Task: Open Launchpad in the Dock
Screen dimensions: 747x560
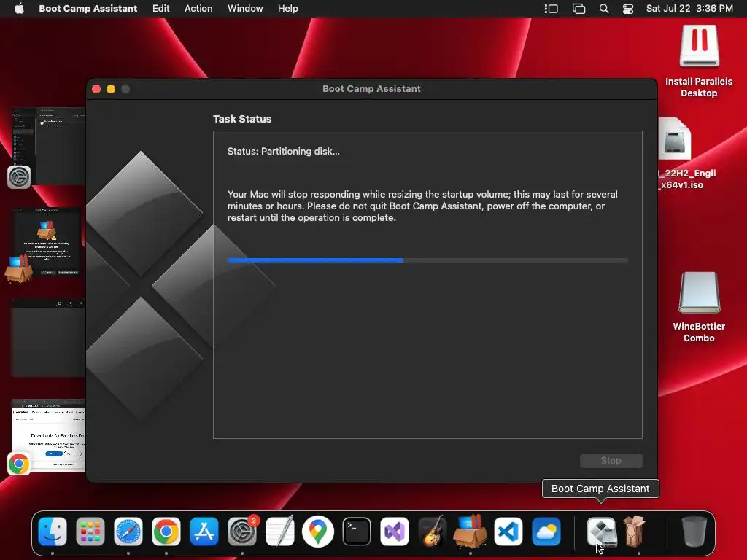Action: [90, 532]
